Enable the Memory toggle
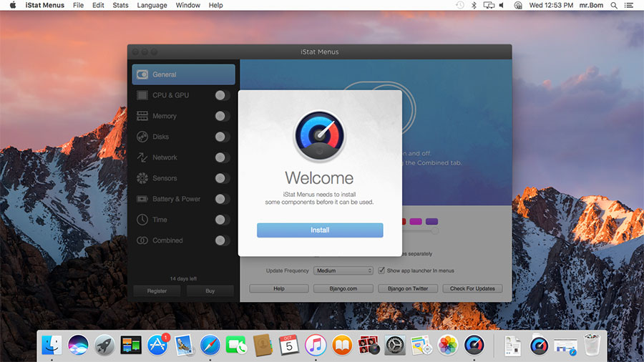The image size is (644, 362). [223, 116]
